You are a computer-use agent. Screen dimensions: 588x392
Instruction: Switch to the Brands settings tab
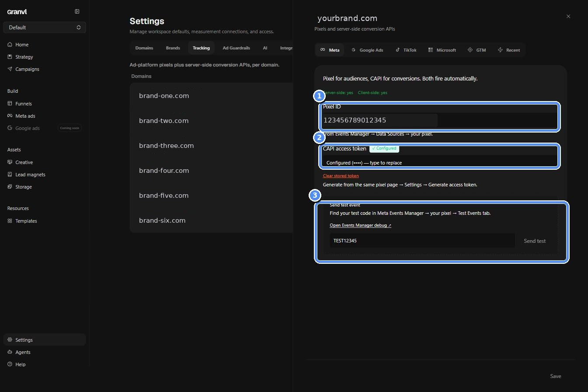[173, 48]
